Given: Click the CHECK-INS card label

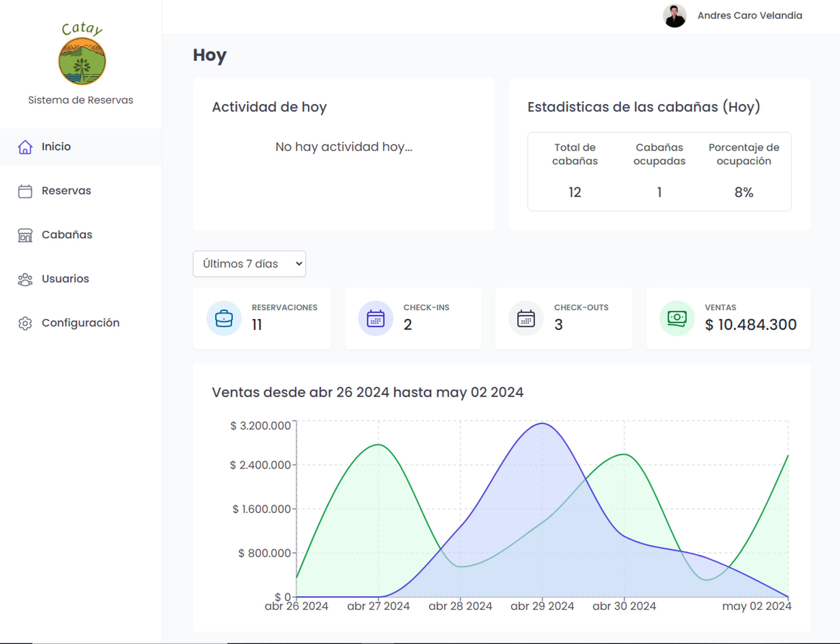Looking at the screenshot, I should (426, 307).
